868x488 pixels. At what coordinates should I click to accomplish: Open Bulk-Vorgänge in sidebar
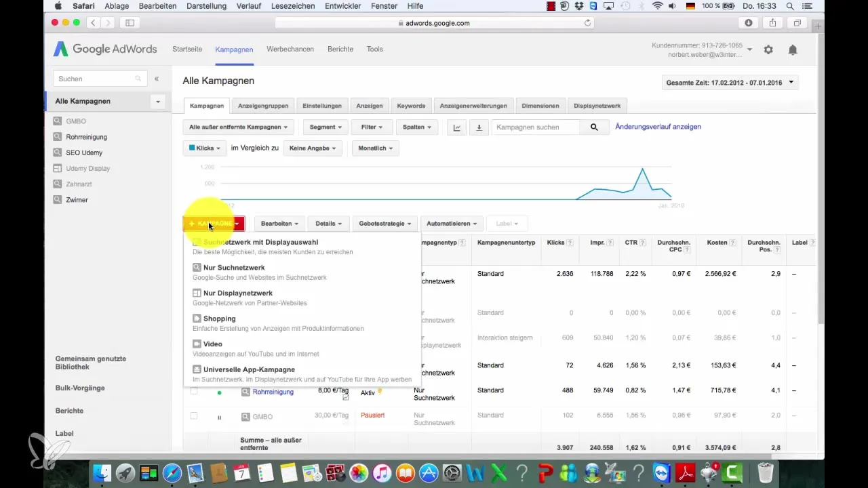point(80,388)
